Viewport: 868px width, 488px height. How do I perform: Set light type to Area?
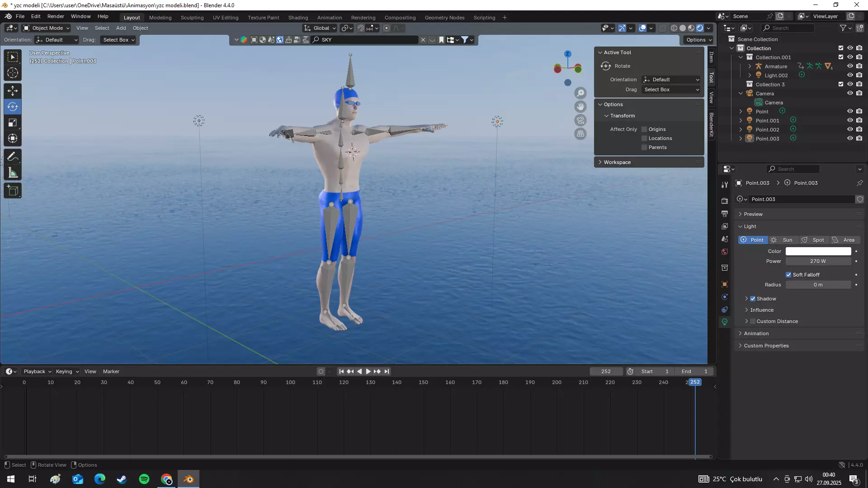tap(844, 240)
